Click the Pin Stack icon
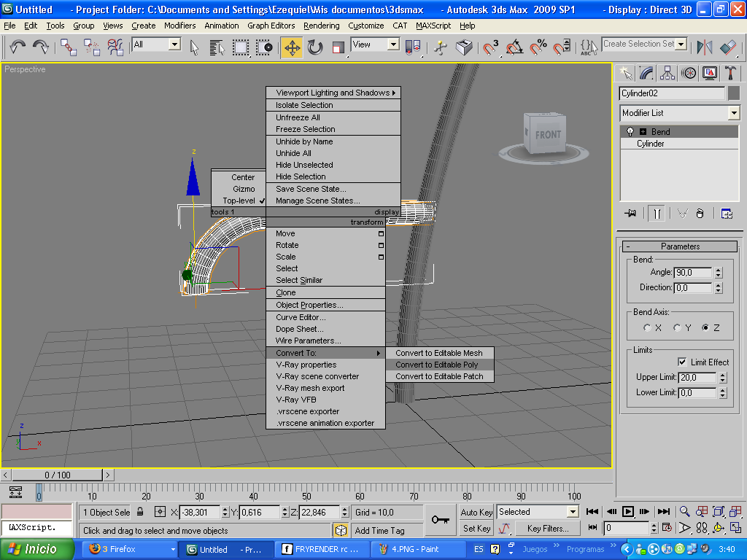 pos(630,214)
